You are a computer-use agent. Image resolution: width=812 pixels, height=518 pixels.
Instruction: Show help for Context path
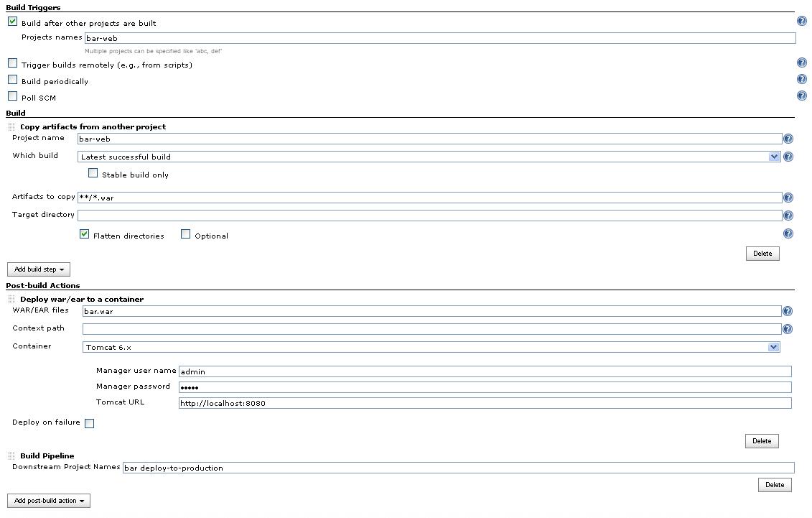[787, 329]
